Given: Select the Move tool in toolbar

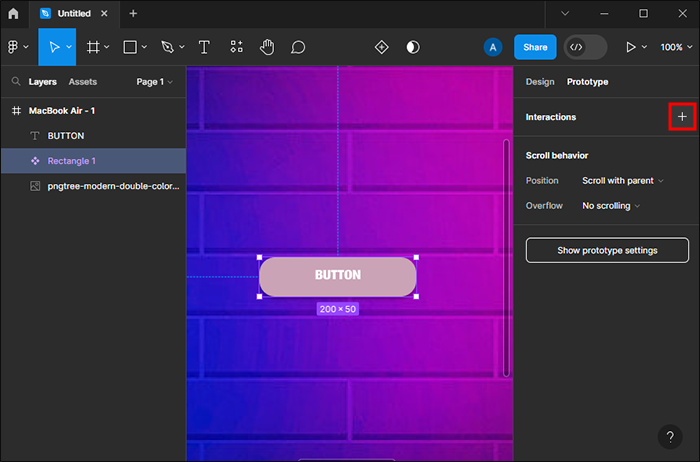Looking at the screenshot, I should click(56, 47).
